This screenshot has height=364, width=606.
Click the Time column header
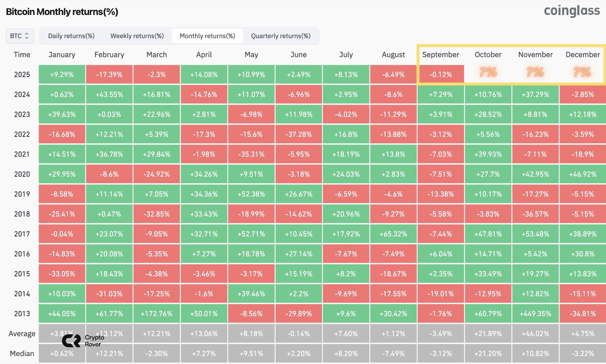pyautogui.click(x=22, y=55)
